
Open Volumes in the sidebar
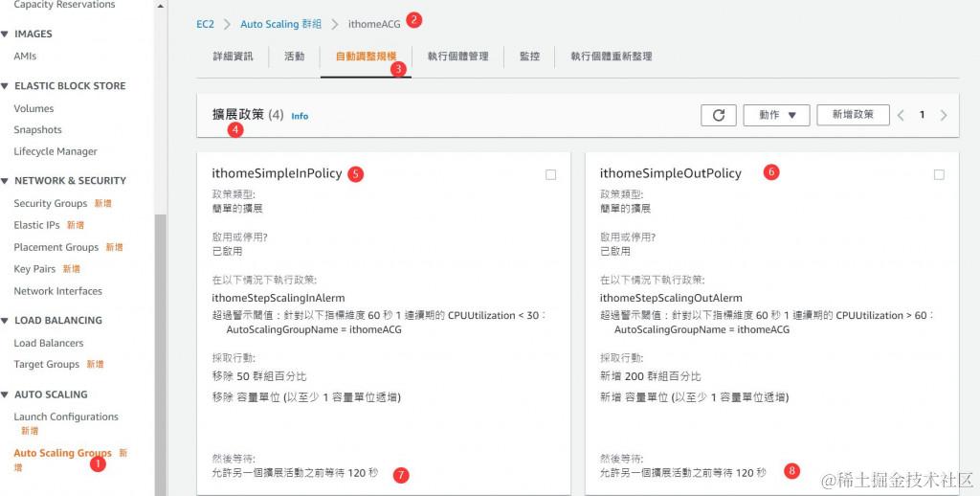33,109
